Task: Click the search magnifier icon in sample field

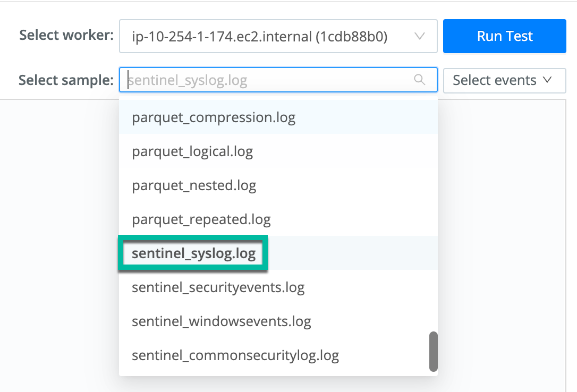Action: (x=420, y=80)
